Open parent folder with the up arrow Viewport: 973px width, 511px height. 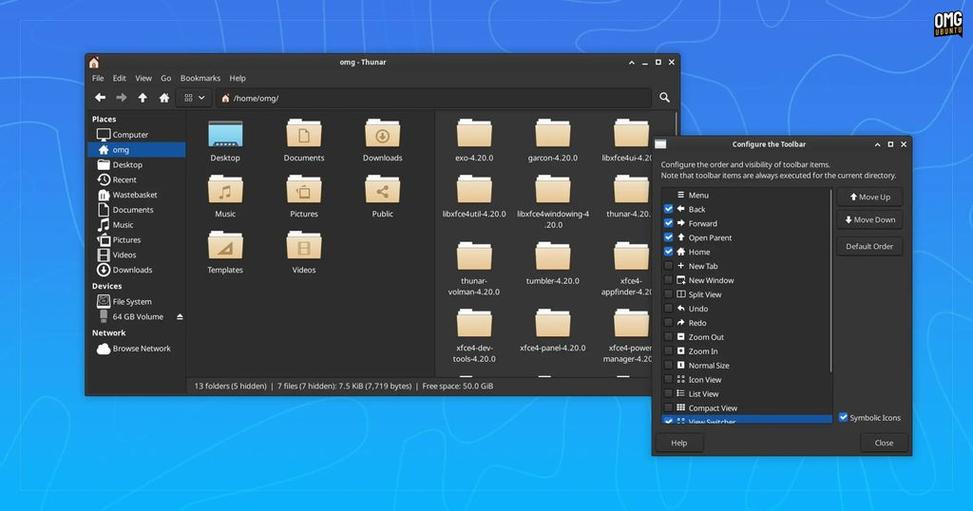coord(143,97)
